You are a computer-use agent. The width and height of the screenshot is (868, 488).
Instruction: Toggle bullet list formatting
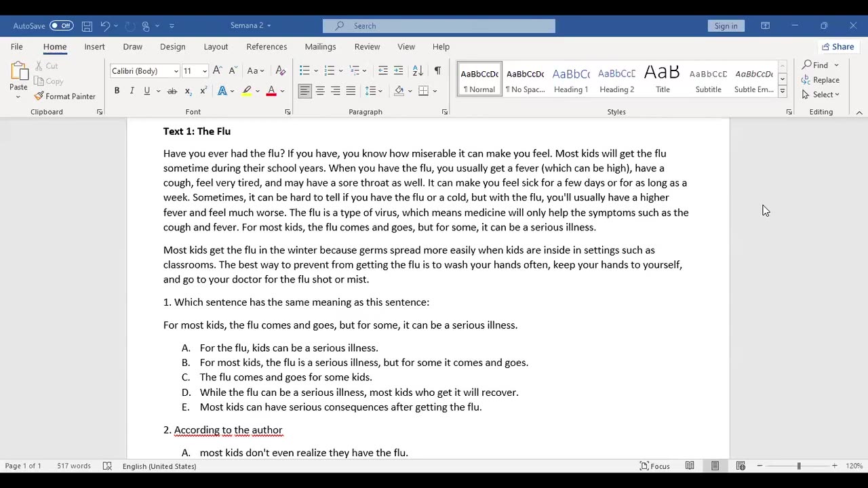[304, 70]
